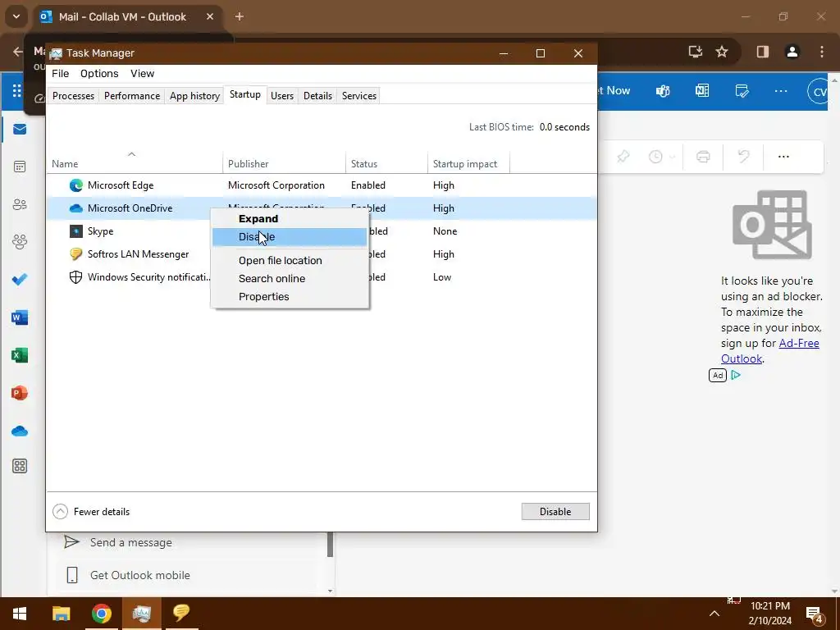Sort by Status column header
The width and height of the screenshot is (840, 630).
pos(386,163)
